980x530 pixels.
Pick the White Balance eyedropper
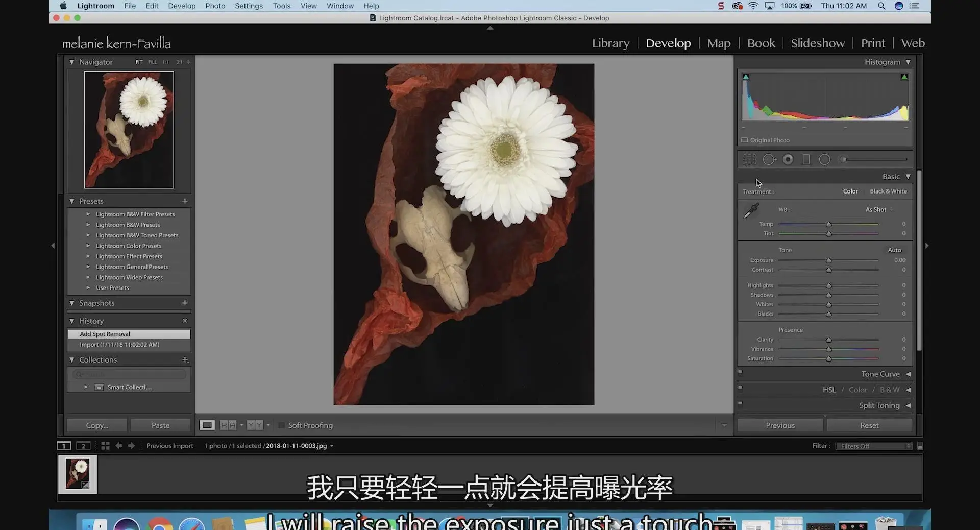[751, 210]
